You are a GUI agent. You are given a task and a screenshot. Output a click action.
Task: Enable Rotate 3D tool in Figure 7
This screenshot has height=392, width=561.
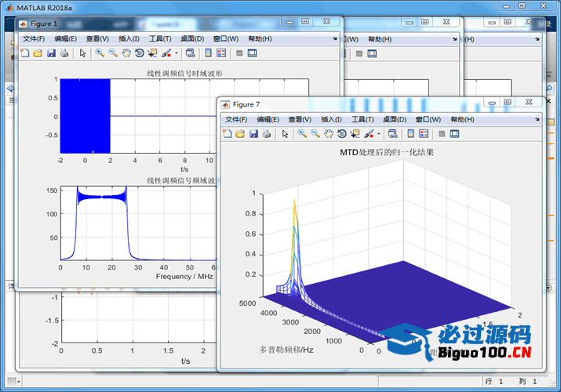[342, 134]
